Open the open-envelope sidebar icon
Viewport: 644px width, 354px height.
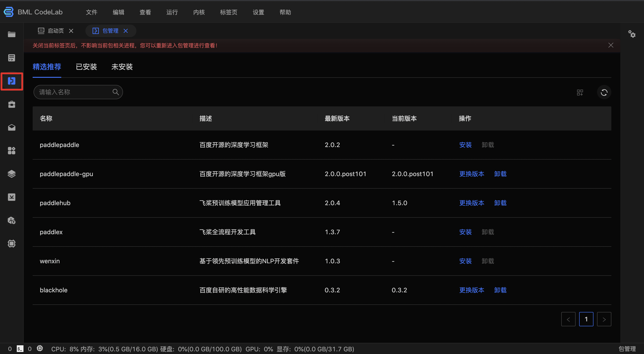pos(11,127)
